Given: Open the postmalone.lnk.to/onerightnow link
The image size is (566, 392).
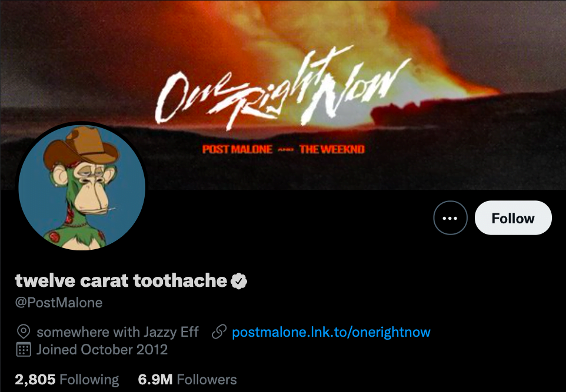Looking at the screenshot, I should (x=331, y=332).
